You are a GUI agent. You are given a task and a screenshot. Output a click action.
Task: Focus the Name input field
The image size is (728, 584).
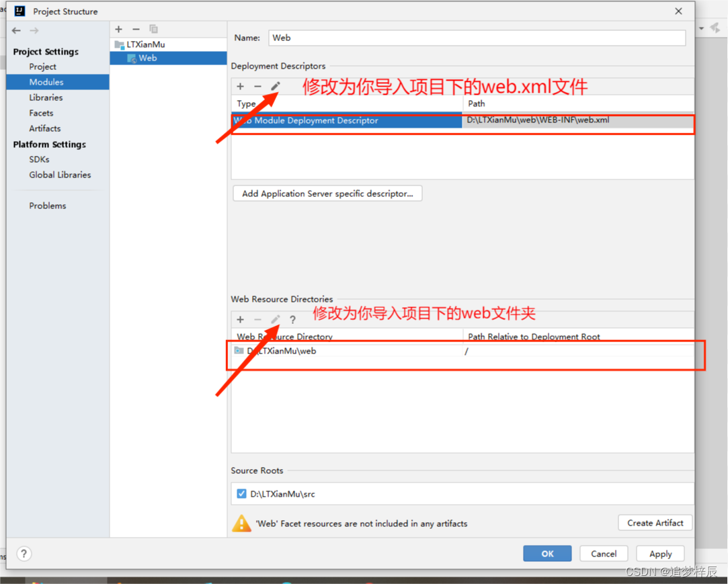[x=477, y=38]
